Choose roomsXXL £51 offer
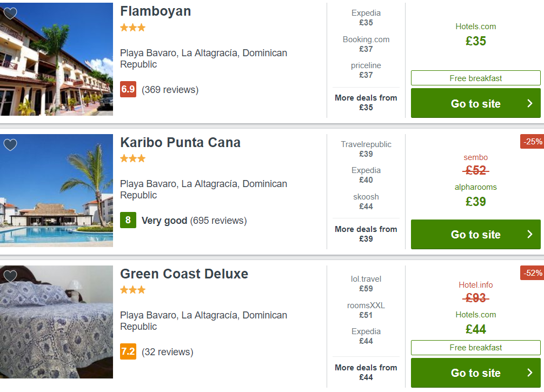544x392 pixels. tap(366, 310)
